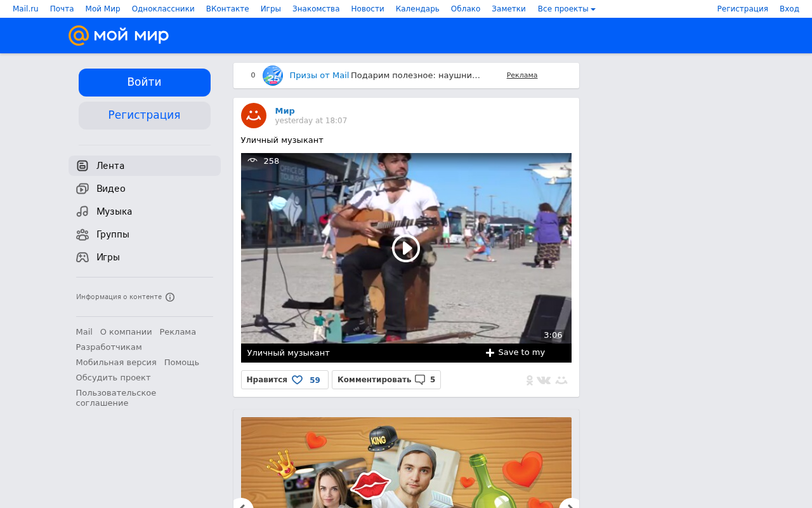The width and height of the screenshot is (812, 508).
Task: Open content information icon
Action: click(x=170, y=297)
